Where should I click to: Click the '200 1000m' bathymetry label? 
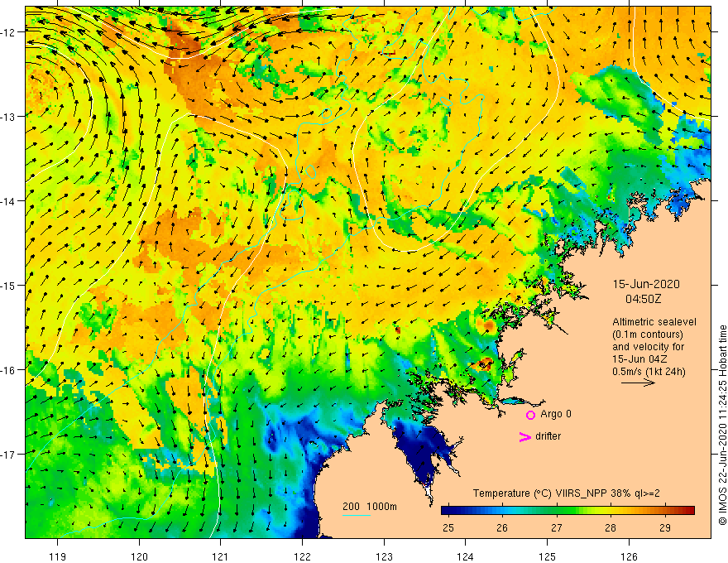(x=370, y=507)
